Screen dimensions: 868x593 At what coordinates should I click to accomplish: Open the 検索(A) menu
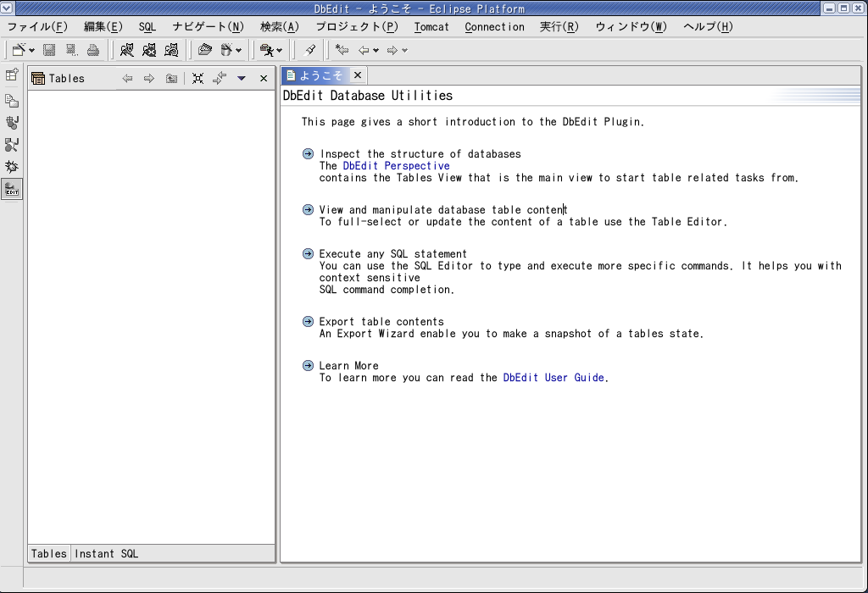point(280,26)
